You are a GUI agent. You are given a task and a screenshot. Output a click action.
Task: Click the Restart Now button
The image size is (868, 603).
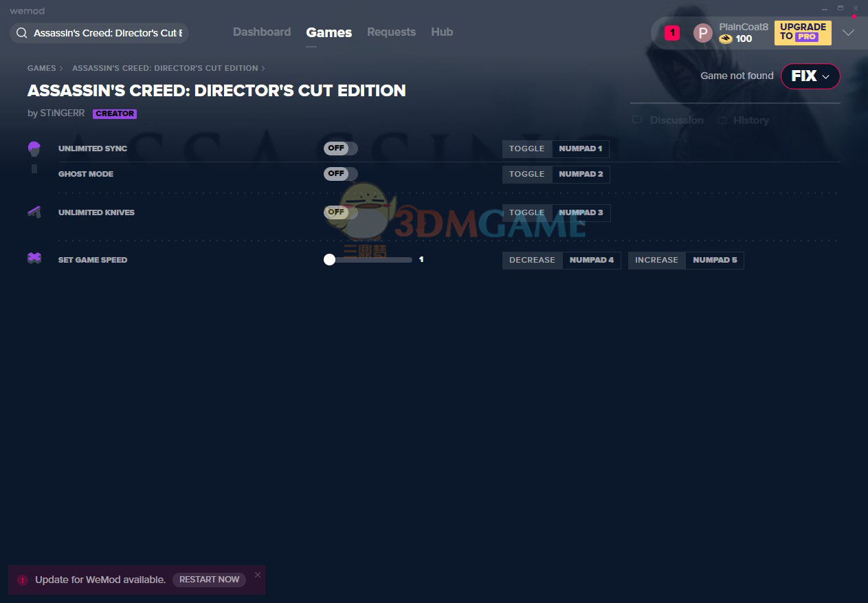209,580
